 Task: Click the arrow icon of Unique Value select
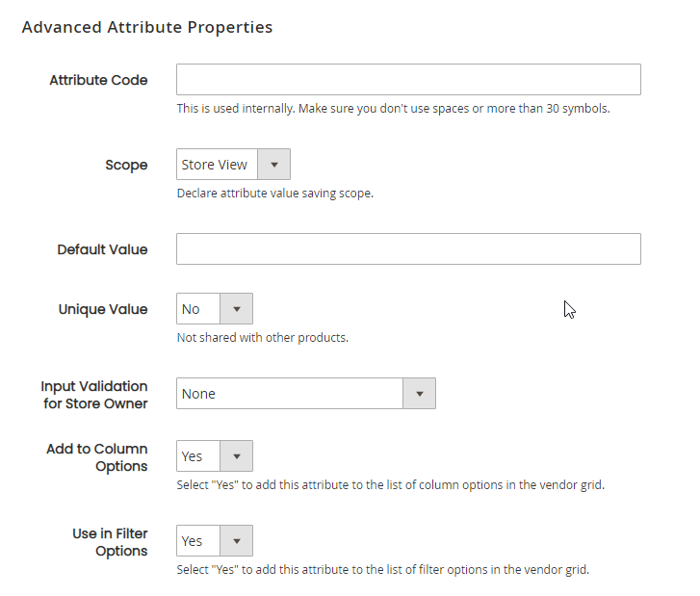click(237, 308)
